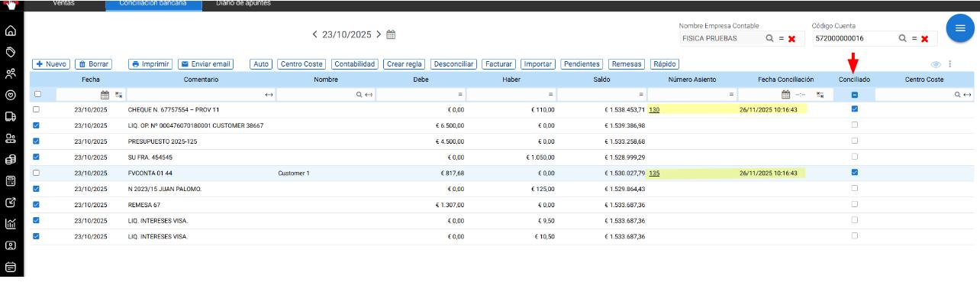Image resolution: width=980 pixels, height=292 pixels.
Task: Open the user badge sidebar icon
Action: point(11,245)
